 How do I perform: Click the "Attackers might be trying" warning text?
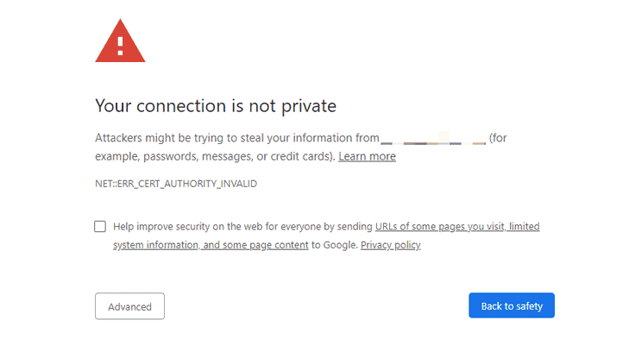[x=164, y=138]
